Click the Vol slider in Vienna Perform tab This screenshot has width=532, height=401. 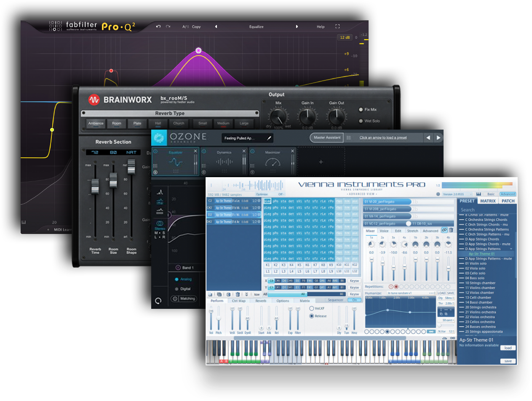coord(211,319)
